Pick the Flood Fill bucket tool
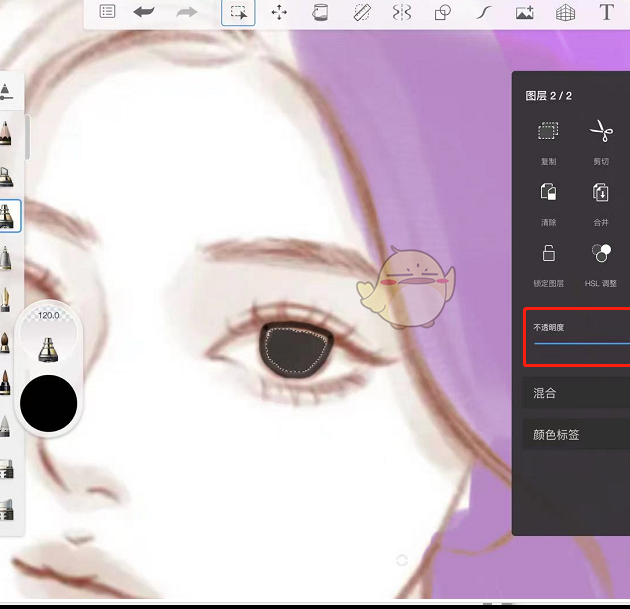 pos(320,12)
